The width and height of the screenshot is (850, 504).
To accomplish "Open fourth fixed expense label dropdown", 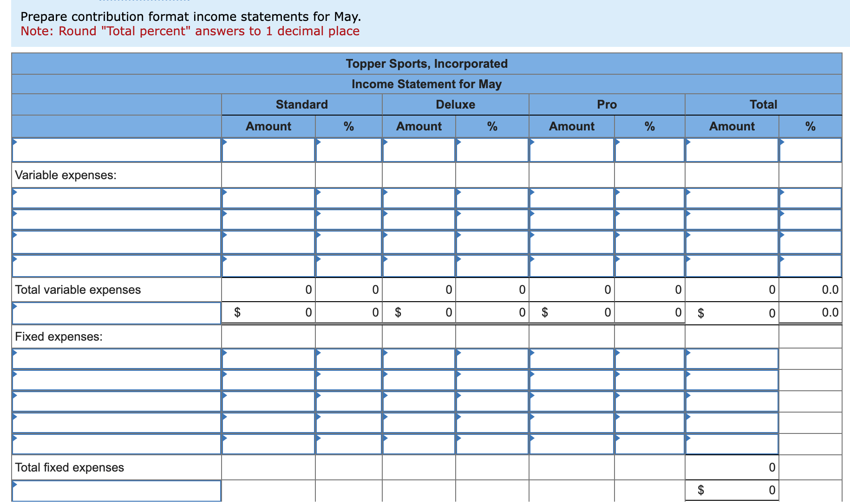I will tap(117, 423).
